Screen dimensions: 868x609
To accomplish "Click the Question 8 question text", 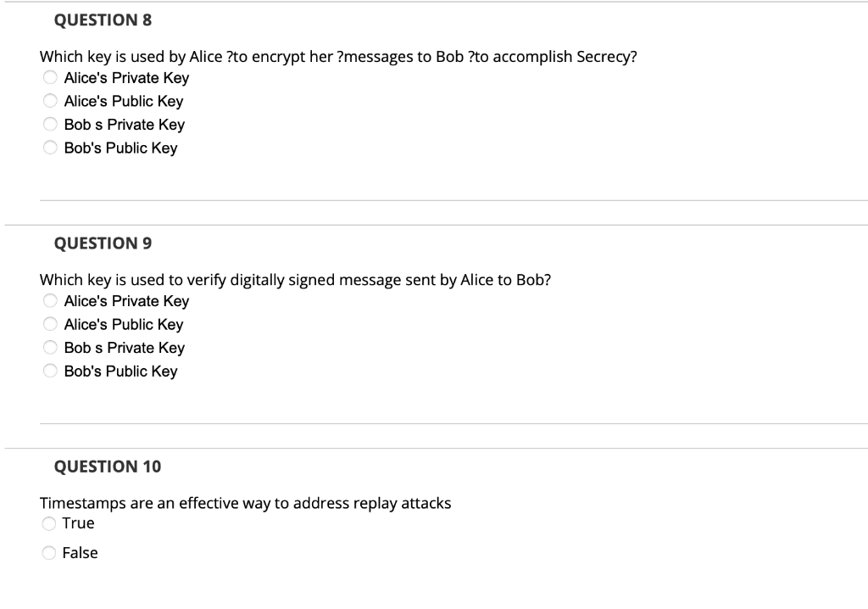I will (337, 57).
